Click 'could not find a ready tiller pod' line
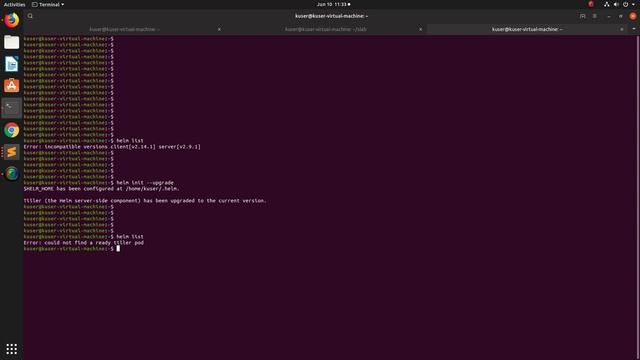Image resolution: width=640 pixels, height=360 pixels. (83, 242)
